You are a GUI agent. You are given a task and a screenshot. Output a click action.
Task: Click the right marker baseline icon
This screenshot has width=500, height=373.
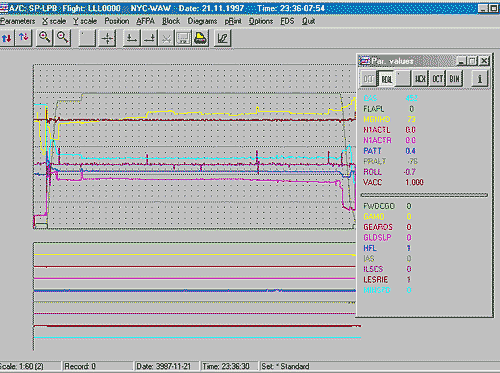pyautogui.click(x=149, y=38)
